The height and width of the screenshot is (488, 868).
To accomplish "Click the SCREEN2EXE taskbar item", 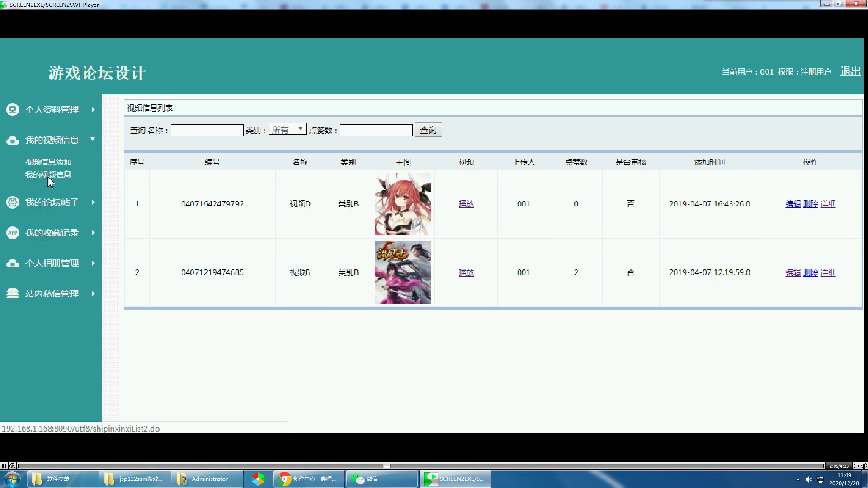I will tap(455, 479).
